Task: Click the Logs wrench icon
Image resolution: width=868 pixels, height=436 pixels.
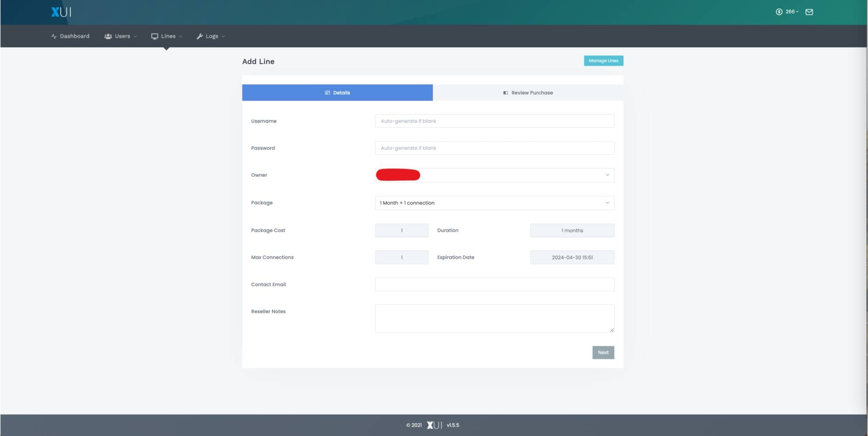Action: [x=200, y=36]
